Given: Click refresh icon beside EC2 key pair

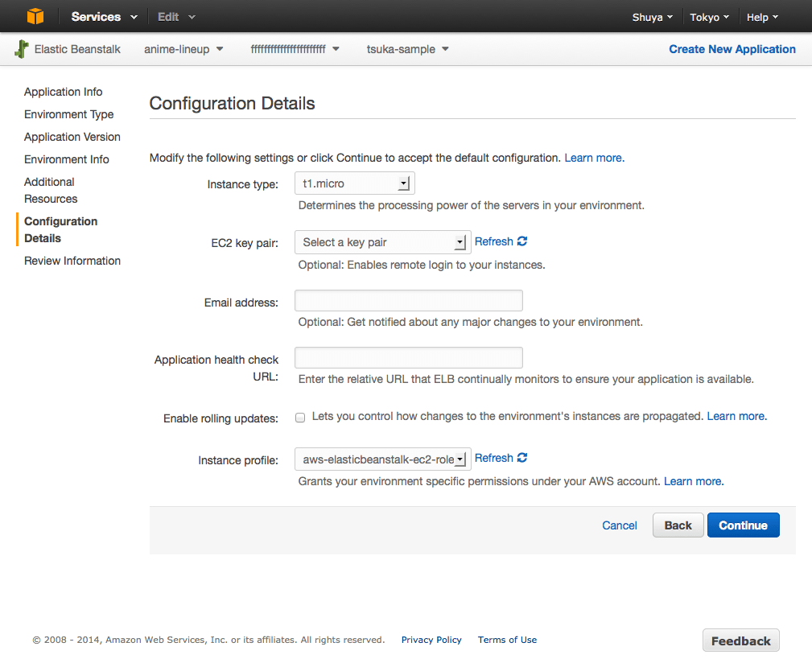Looking at the screenshot, I should click(522, 241).
